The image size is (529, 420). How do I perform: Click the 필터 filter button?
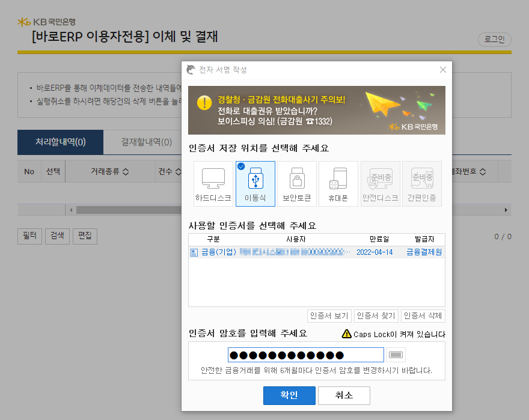(x=29, y=236)
